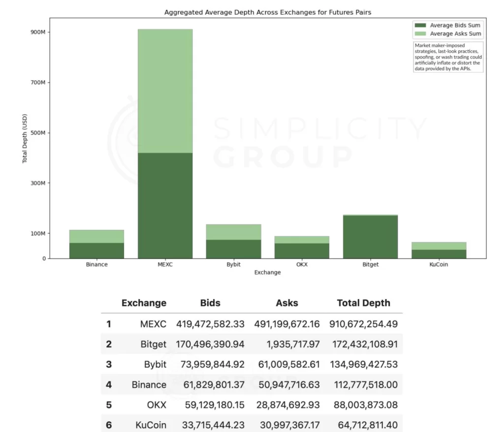Click the Bids column header

pos(210,303)
